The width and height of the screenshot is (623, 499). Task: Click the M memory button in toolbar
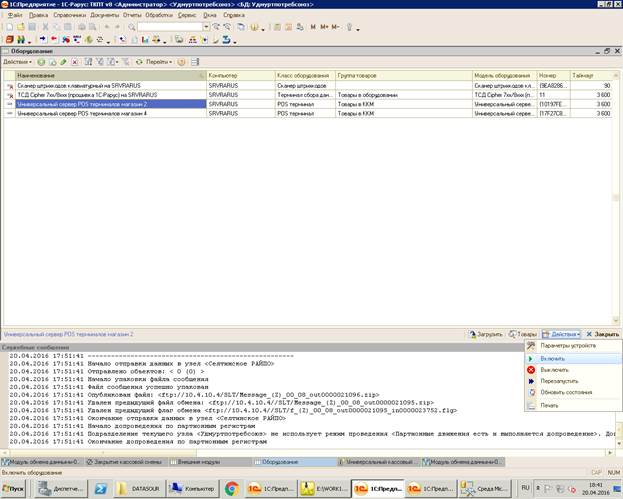click(x=313, y=27)
